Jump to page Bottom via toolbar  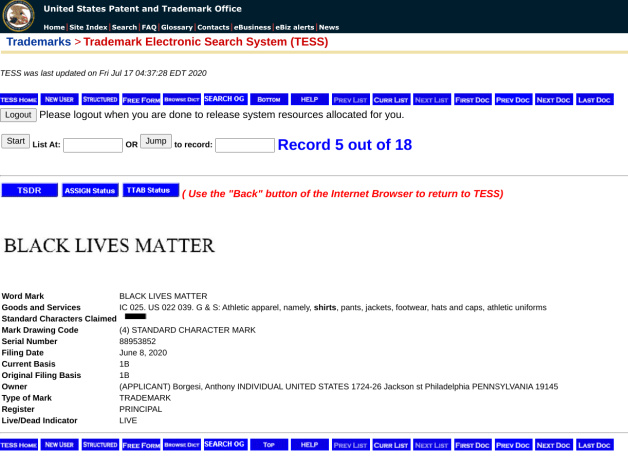click(x=269, y=99)
